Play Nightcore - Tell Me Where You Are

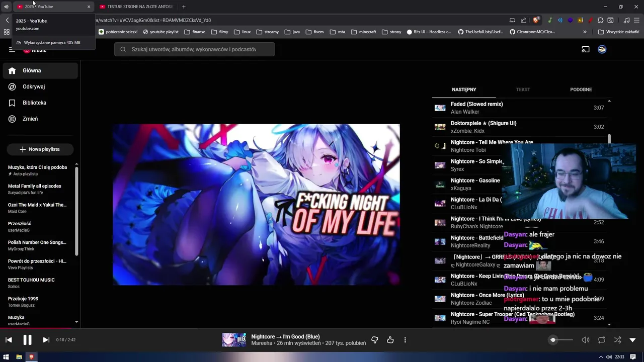[x=492, y=142]
